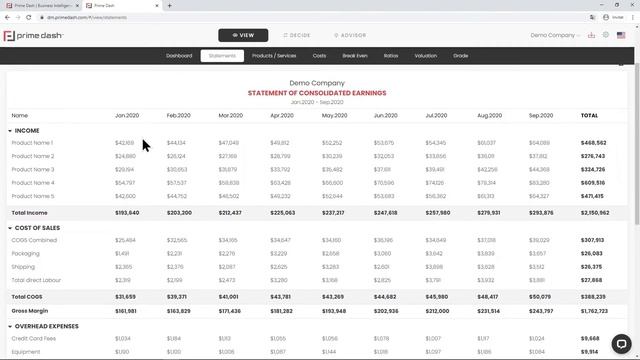Open the Break Even tab
Screen dimensions: 640x360
click(355, 56)
